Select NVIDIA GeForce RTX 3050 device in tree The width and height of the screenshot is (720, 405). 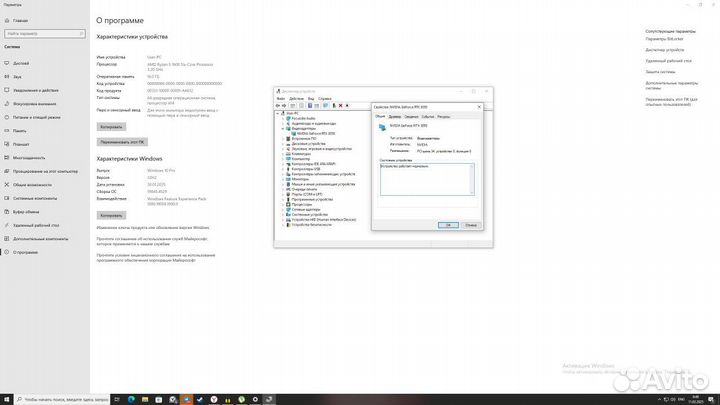311,133
